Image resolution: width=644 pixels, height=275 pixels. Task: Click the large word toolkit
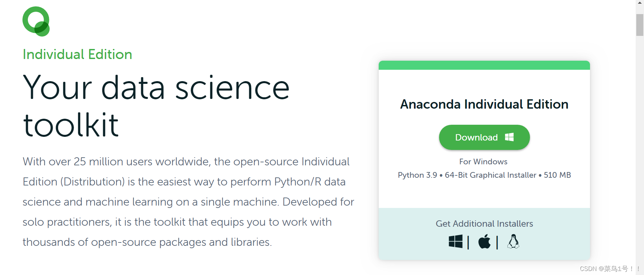tap(71, 125)
